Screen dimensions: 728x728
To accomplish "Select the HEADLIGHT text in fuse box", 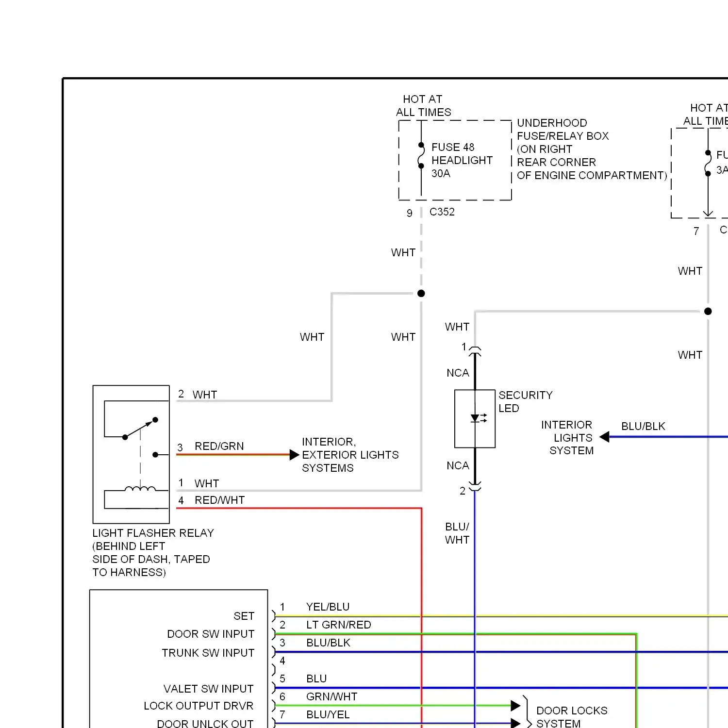I will [x=462, y=160].
